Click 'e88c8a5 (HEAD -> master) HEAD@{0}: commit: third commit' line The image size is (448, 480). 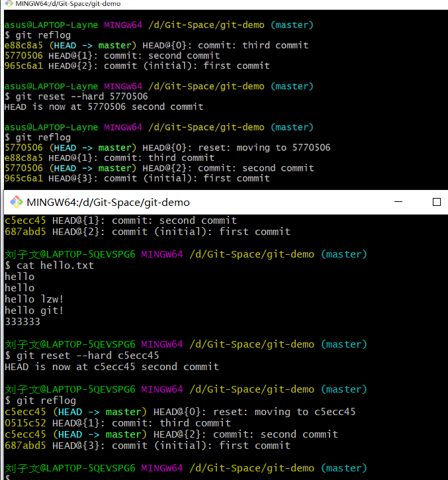[x=156, y=45]
